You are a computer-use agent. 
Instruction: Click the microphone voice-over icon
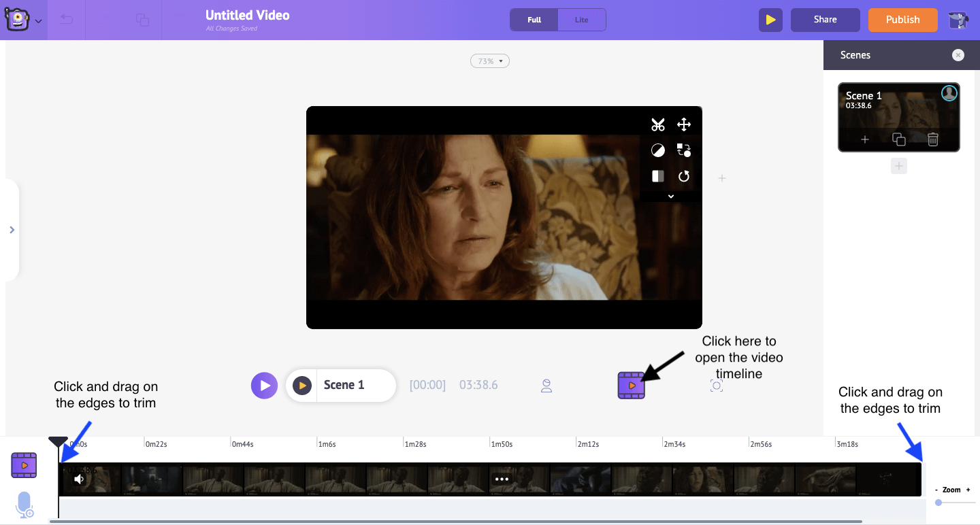pos(24,505)
